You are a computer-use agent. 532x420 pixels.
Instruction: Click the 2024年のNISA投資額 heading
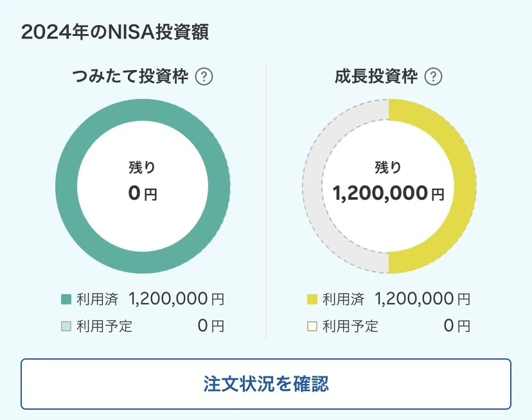point(114,32)
